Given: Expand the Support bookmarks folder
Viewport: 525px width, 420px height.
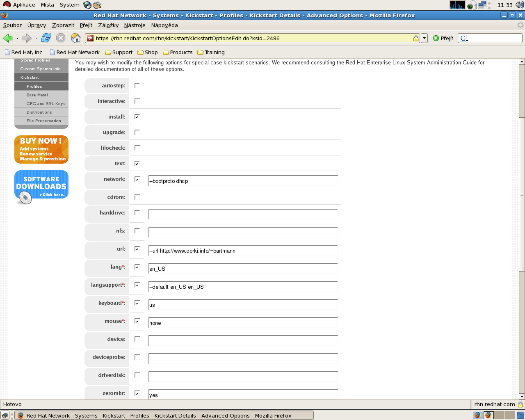Looking at the screenshot, I should pyautogui.click(x=119, y=52).
